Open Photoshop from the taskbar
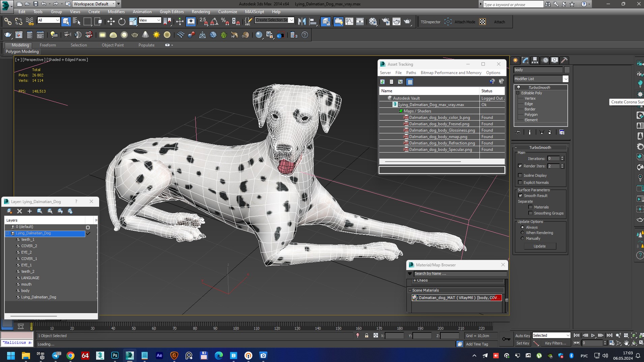Screen dimensions: 644x362 coord(115,355)
